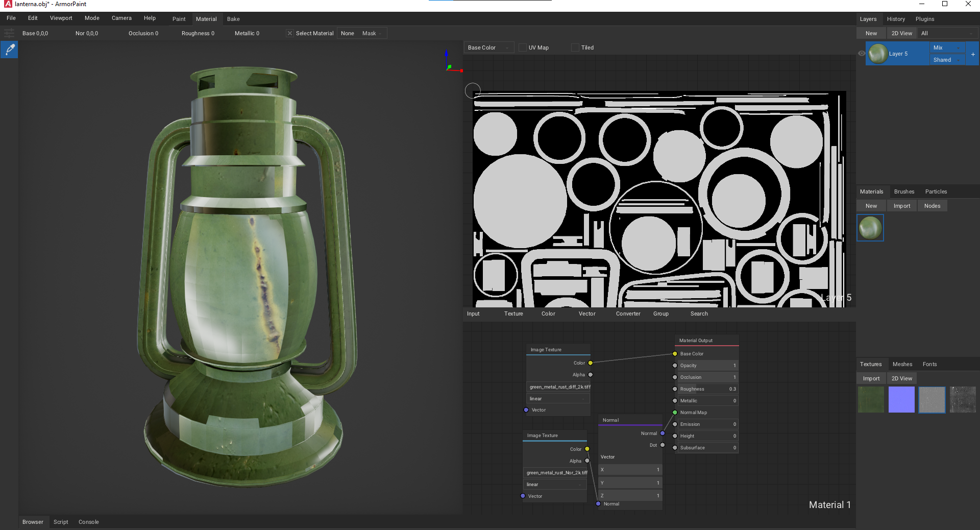Toggle visibility of Layer 5
980x530 pixels.
tap(861, 53)
